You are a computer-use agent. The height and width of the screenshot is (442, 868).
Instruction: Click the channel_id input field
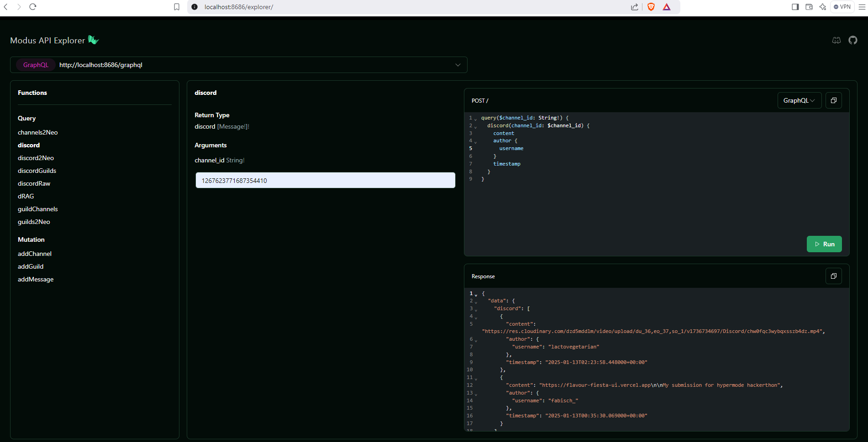click(x=325, y=180)
